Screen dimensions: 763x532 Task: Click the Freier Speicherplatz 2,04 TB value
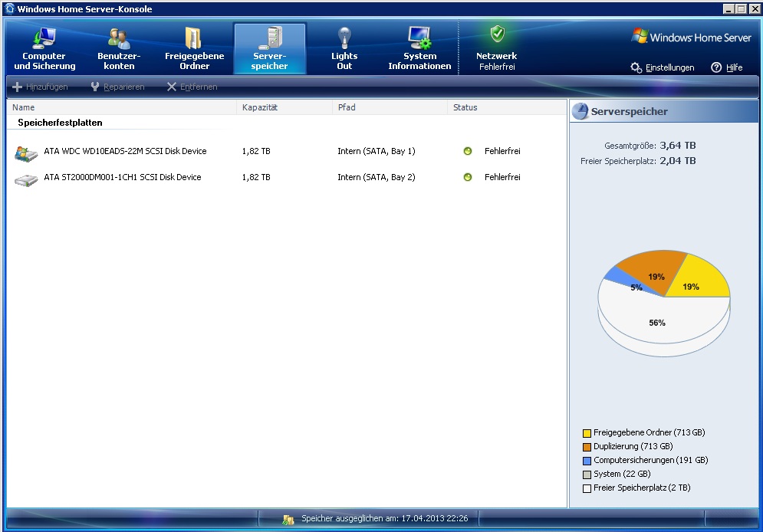tap(677, 161)
